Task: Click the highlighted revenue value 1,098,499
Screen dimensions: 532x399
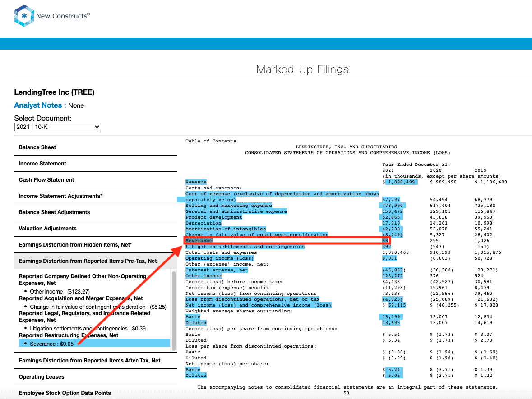Action: [402, 182]
